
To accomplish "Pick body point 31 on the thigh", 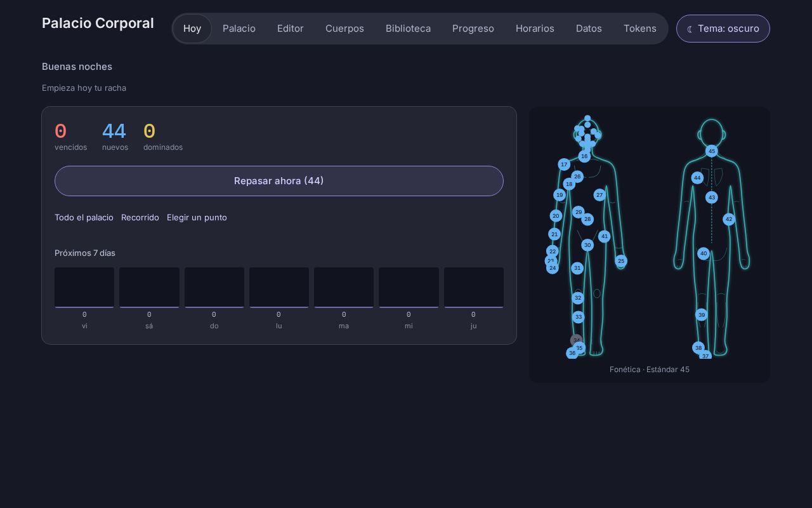I will point(577,268).
